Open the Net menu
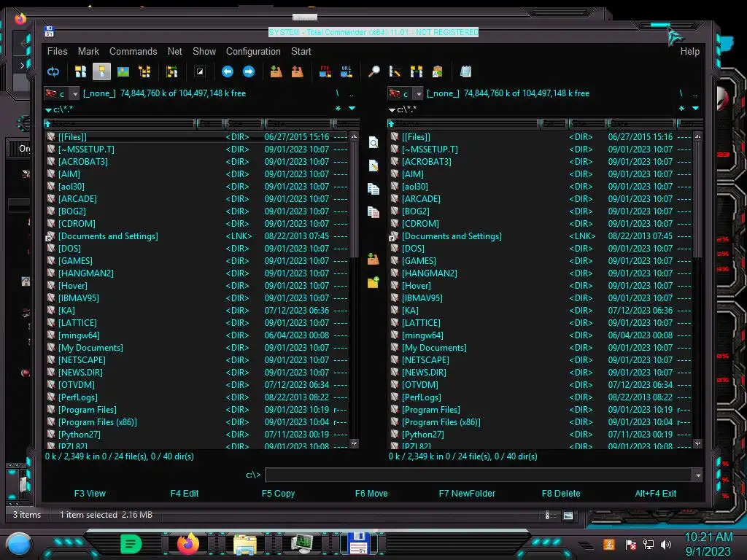The image size is (747, 560). 174,51
